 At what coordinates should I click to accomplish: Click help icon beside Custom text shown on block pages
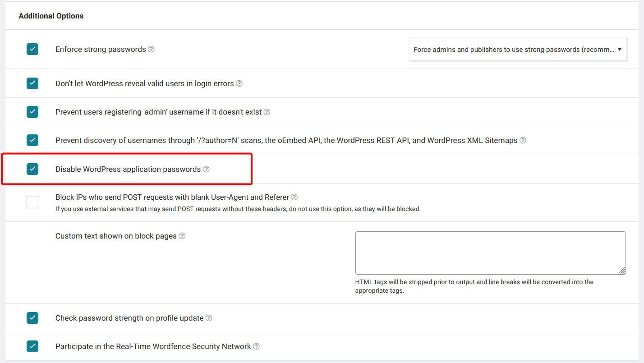(x=182, y=236)
